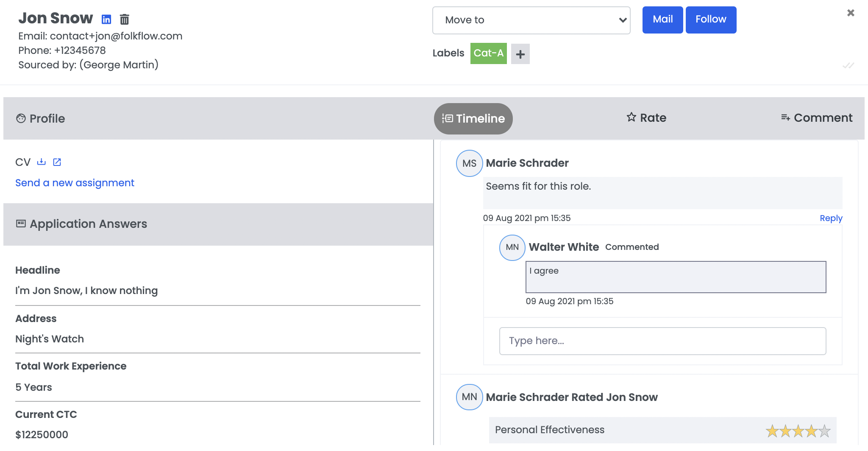Click the trash icon to delete candidate

coord(124,20)
